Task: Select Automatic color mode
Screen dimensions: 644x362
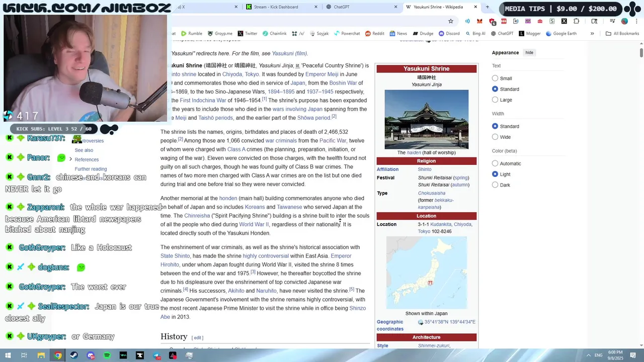Action: pyautogui.click(x=495, y=163)
